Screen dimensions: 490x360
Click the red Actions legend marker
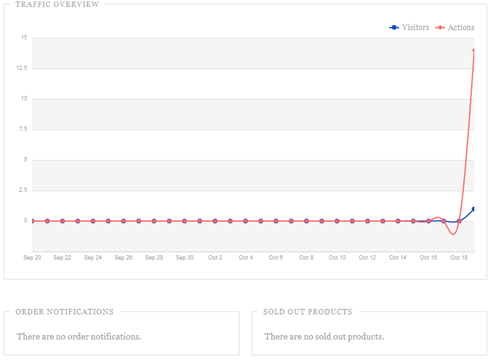[440, 27]
